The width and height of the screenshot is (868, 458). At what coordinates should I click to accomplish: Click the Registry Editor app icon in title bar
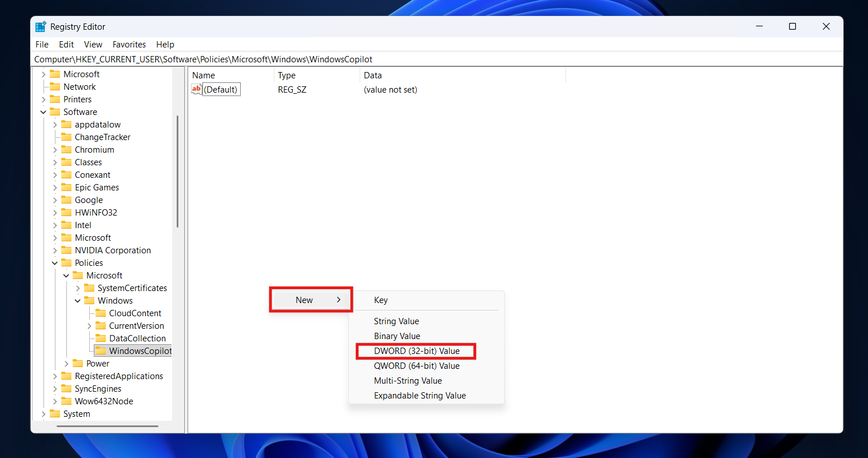[41, 27]
